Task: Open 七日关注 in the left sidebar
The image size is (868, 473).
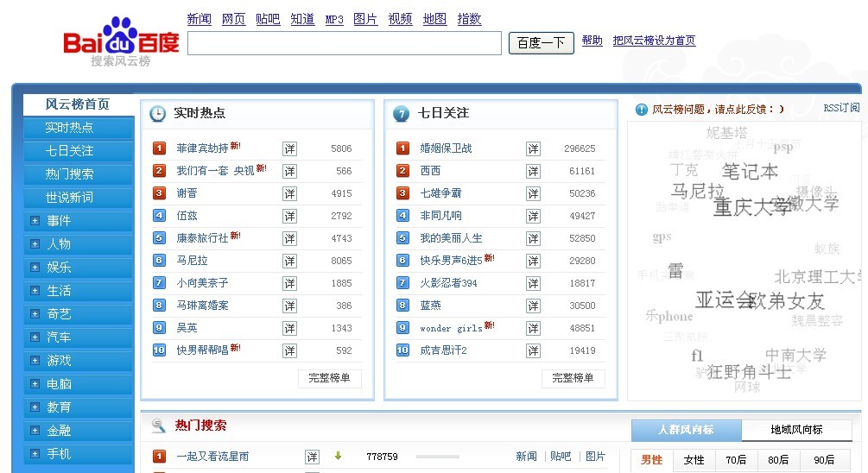Action: [69, 151]
